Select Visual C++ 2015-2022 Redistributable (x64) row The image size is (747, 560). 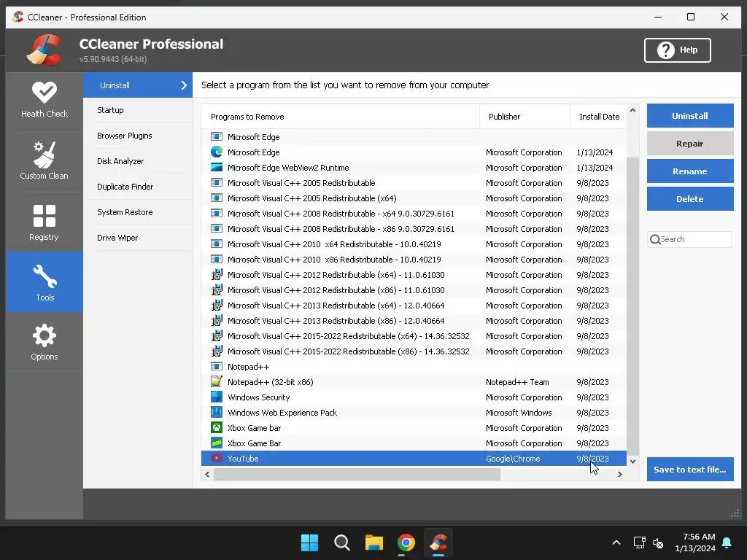coord(414,335)
